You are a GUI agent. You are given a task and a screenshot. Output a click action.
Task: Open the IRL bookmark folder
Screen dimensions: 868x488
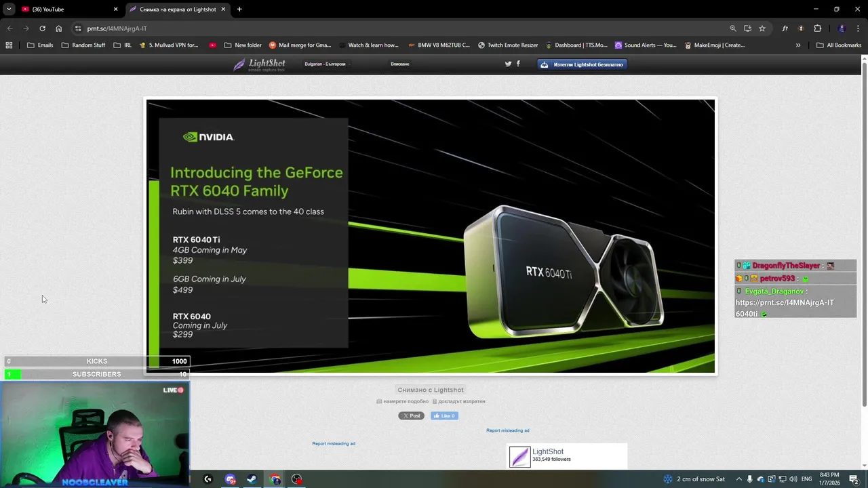point(123,45)
